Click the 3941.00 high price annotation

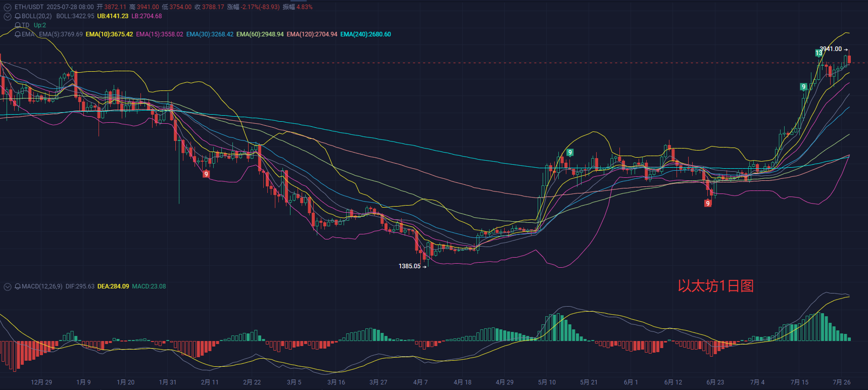(x=831, y=49)
